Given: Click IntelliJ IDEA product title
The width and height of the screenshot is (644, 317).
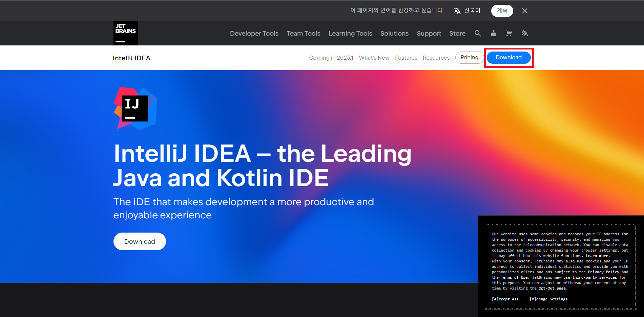Looking at the screenshot, I should (131, 58).
